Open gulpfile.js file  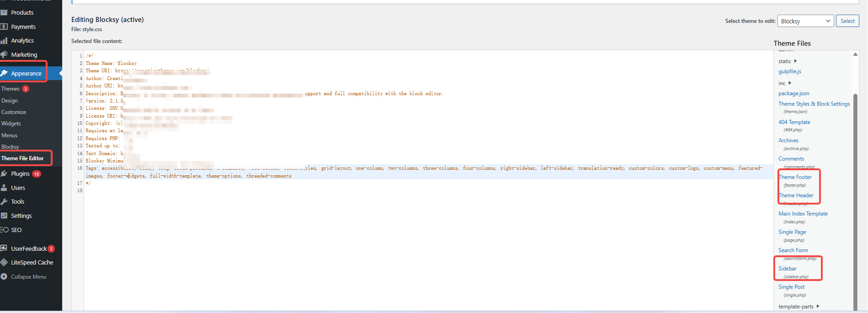tap(790, 71)
